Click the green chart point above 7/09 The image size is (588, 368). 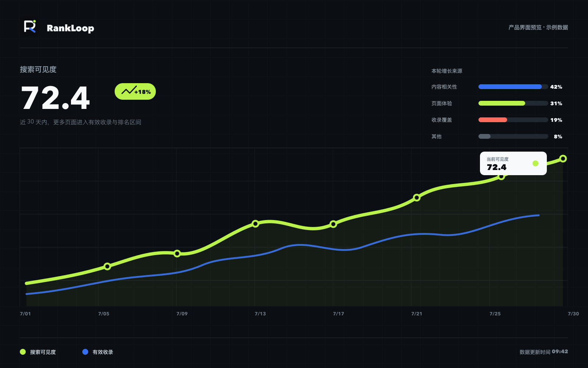click(x=177, y=254)
